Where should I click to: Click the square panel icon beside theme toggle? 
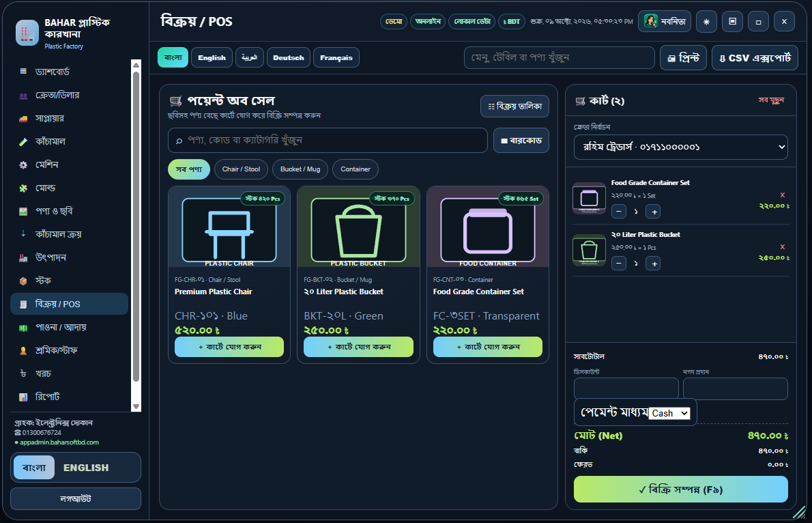click(x=732, y=22)
